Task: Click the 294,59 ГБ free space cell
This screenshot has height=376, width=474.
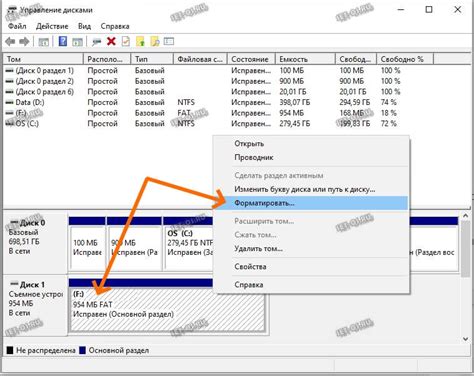Action: click(x=355, y=102)
